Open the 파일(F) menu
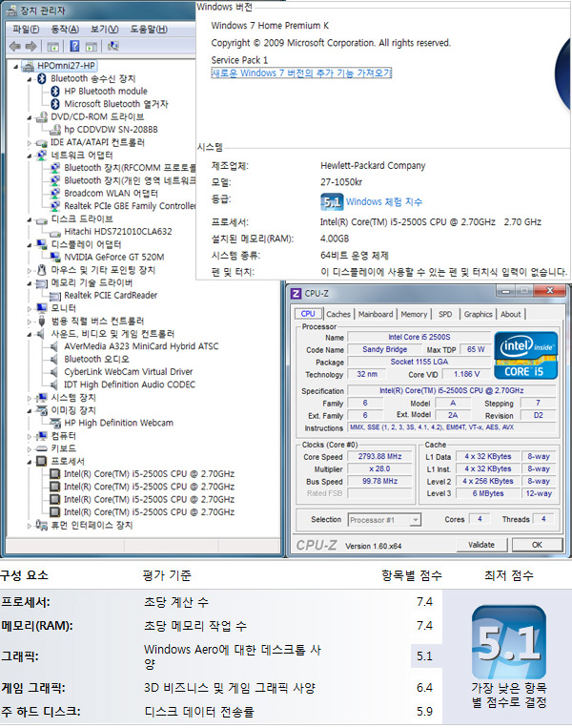Image resolution: width=572 pixels, height=728 pixels. (x=26, y=30)
